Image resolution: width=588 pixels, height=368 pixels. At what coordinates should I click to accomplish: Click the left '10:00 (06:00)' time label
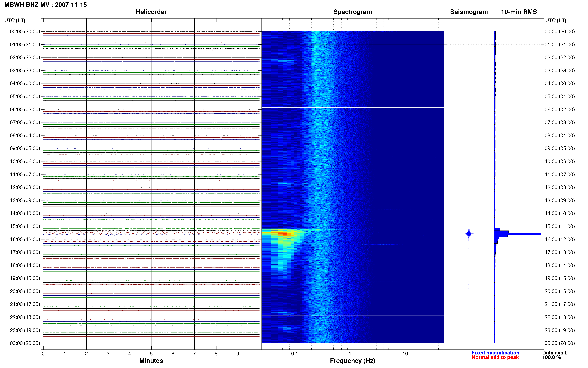click(x=25, y=161)
